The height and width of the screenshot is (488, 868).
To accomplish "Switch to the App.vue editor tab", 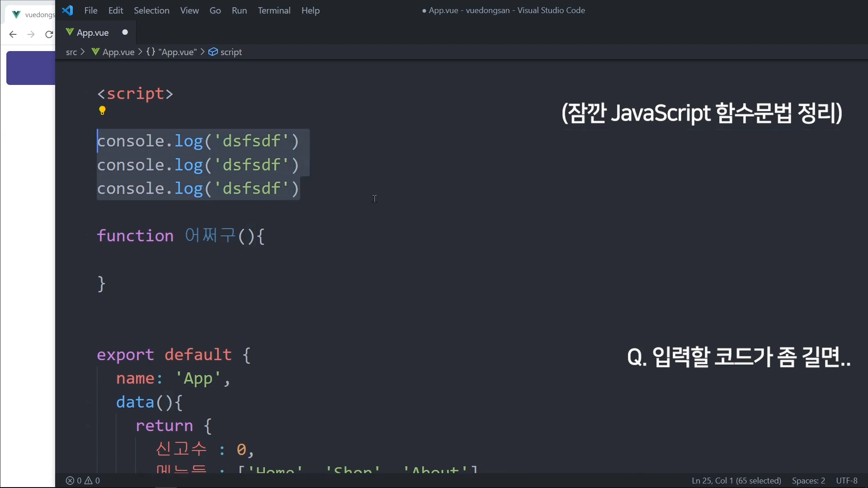I will click(x=93, y=33).
